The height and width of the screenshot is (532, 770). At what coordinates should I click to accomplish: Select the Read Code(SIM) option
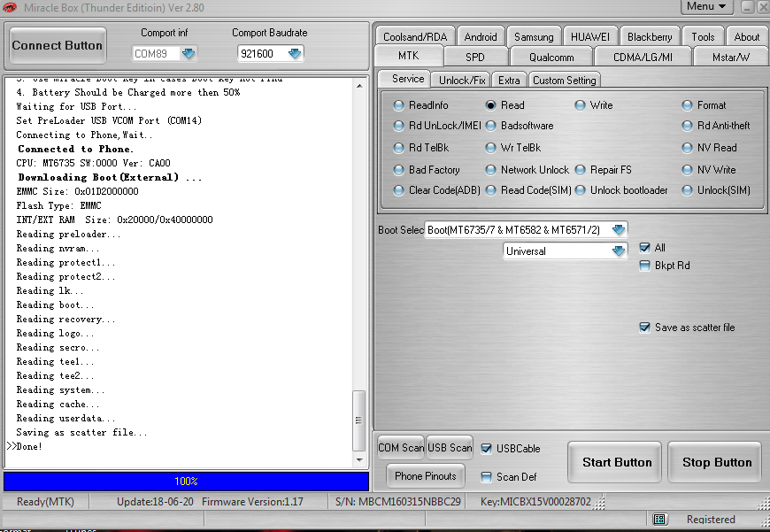click(x=490, y=190)
